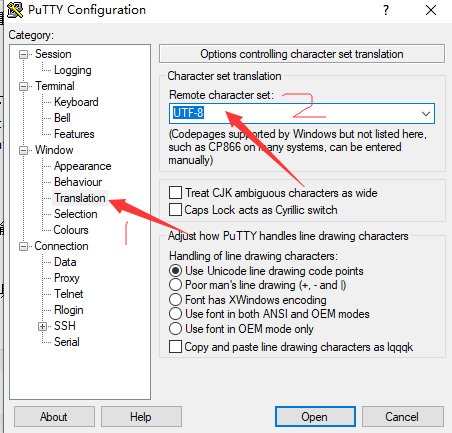Select the Translation category
The width and height of the screenshot is (452, 433).
coord(80,198)
